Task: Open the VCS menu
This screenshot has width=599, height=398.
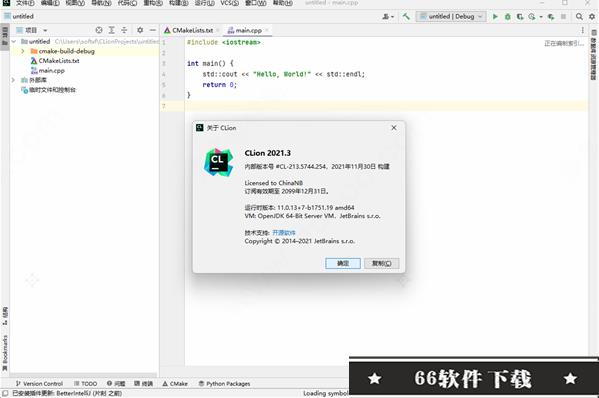Action: coord(230,3)
